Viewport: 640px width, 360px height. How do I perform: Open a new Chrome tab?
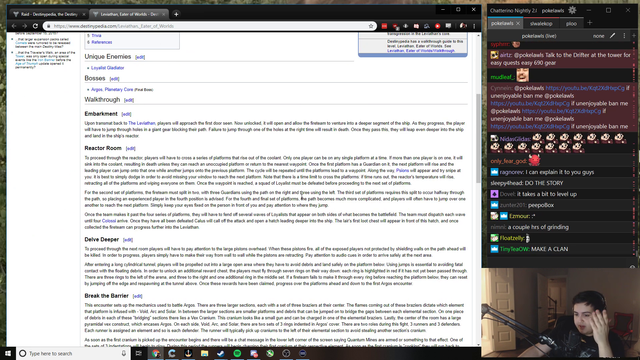click(x=176, y=14)
